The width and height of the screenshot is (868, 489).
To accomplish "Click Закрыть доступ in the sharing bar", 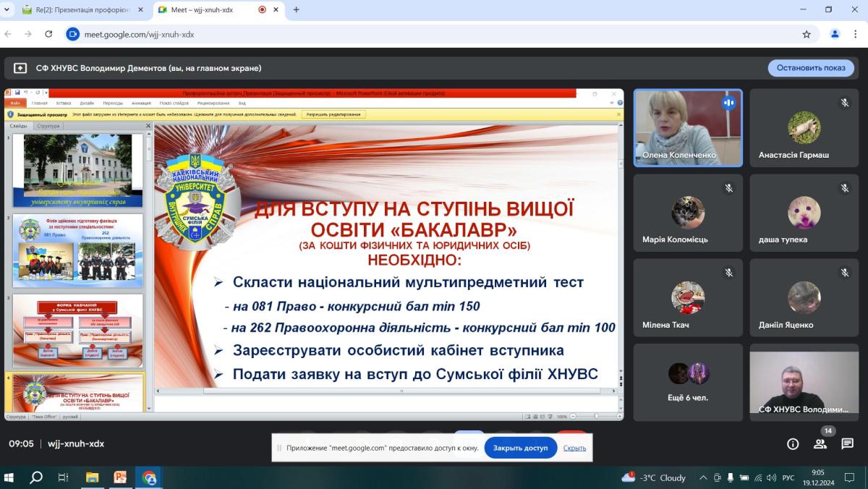I will pos(521,448).
